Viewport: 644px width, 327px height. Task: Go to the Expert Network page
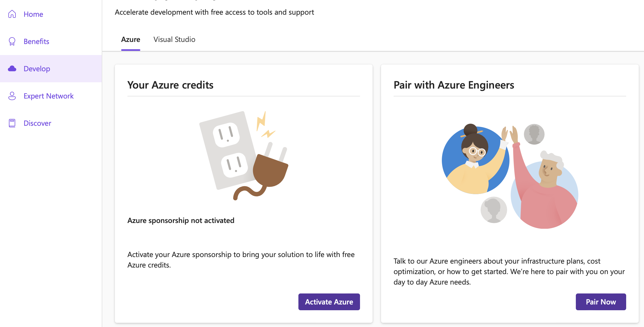coord(49,96)
